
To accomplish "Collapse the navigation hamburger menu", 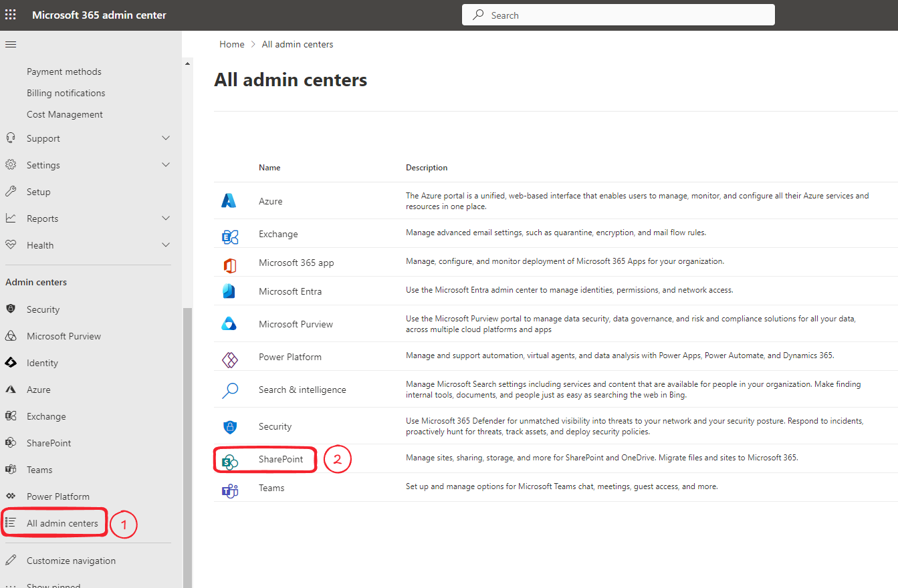I will click(11, 45).
